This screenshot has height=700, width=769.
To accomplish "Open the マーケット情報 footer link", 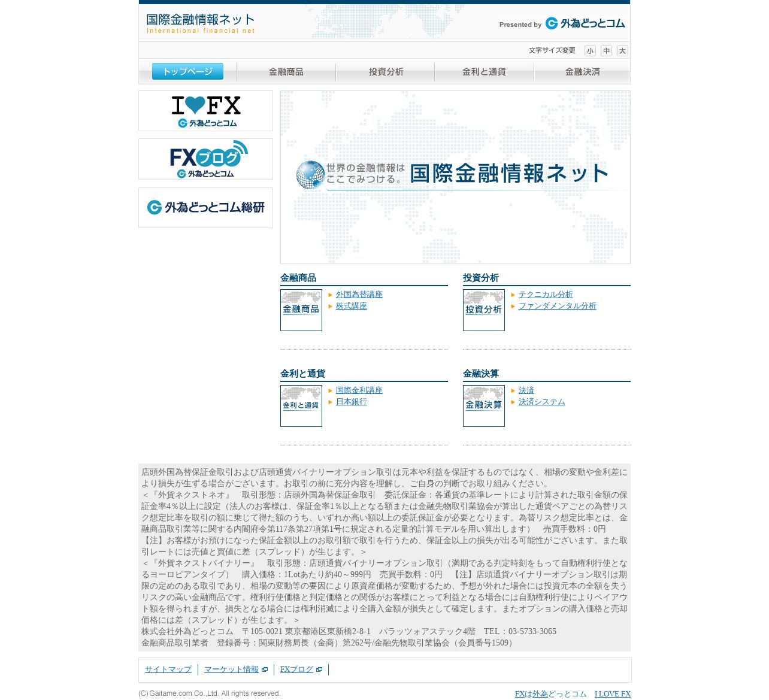I will pyautogui.click(x=231, y=669).
